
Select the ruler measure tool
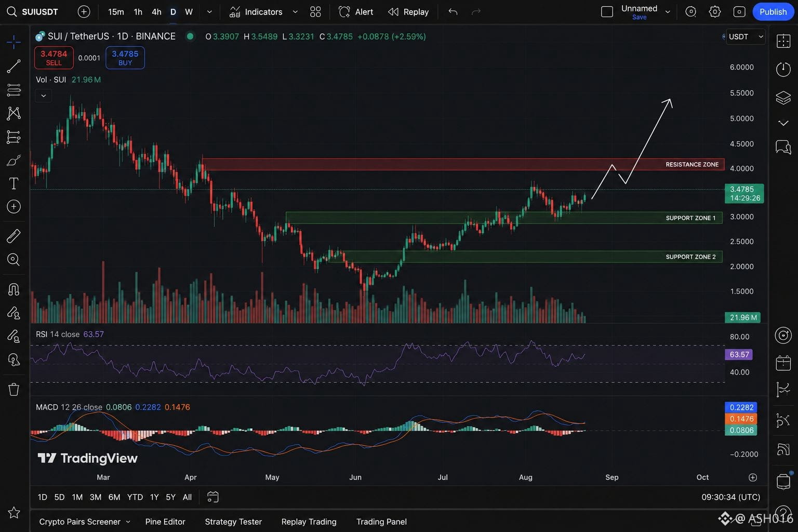(x=14, y=236)
